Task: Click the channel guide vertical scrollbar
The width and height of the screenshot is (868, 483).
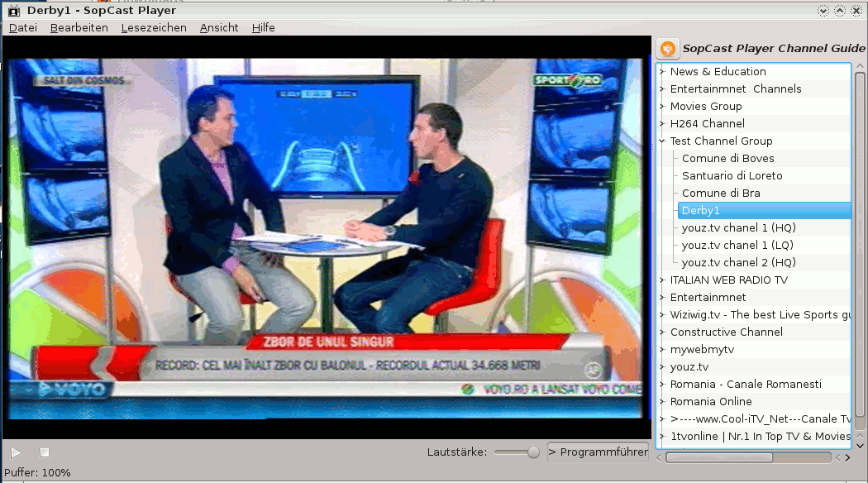Action: pos(860,244)
